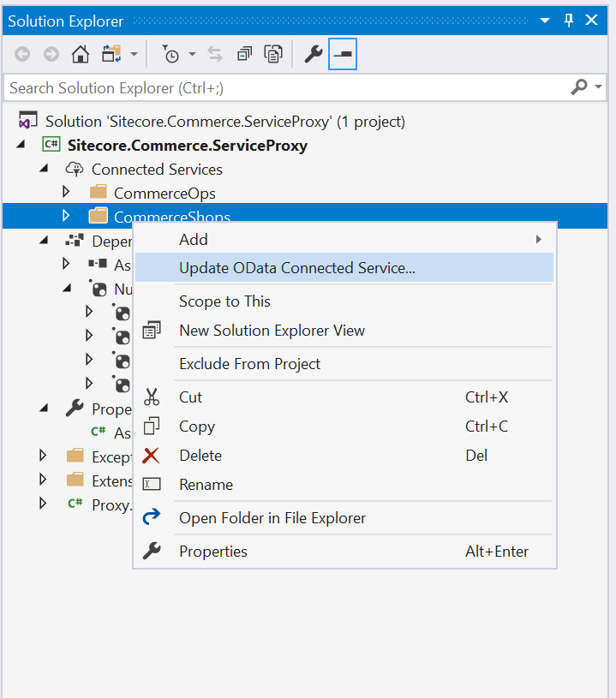Choose New Solution Explorer View
This screenshot has height=698, width=616.
(344, 331)
